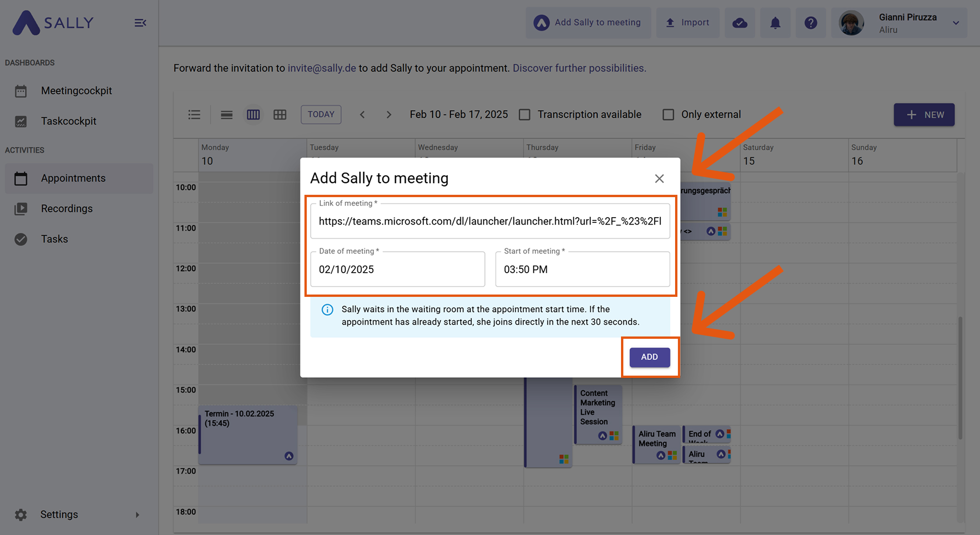Image resolution: width=980 pixels, height=535 pixels.
Task: Click the Date of meeting field
Action: pos(398,269)
